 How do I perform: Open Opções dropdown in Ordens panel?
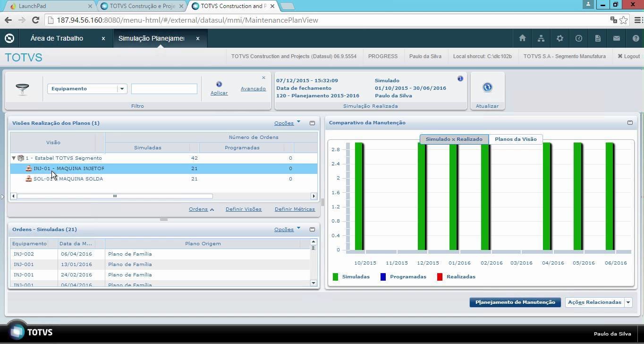click(287, 229)
